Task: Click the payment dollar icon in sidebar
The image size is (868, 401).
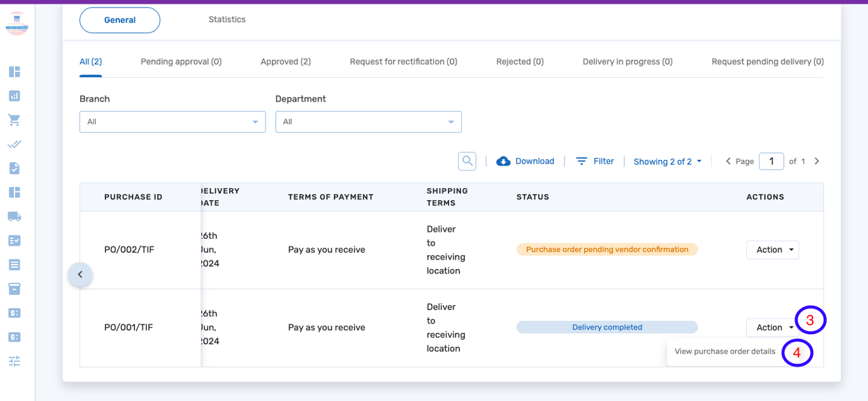Action: click(14, 313)
